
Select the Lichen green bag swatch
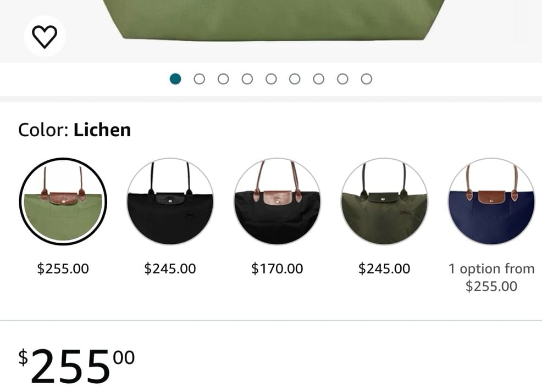coord(63,201)
